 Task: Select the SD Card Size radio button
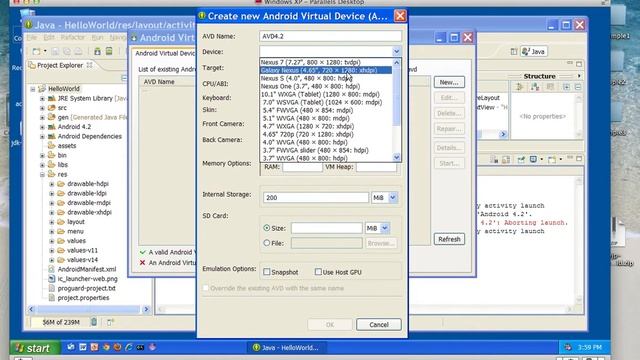[x=267, y=228]
